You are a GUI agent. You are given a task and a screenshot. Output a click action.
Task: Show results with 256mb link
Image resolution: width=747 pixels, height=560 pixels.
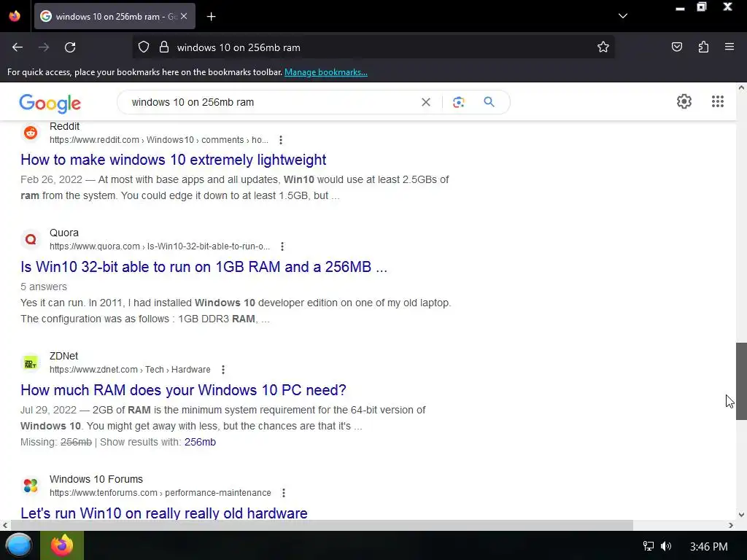200,442
